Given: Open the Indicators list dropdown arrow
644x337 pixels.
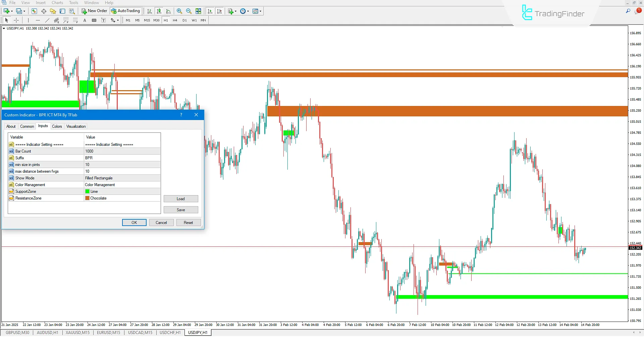Looking at the screenshot, I should tap(235, 11).
